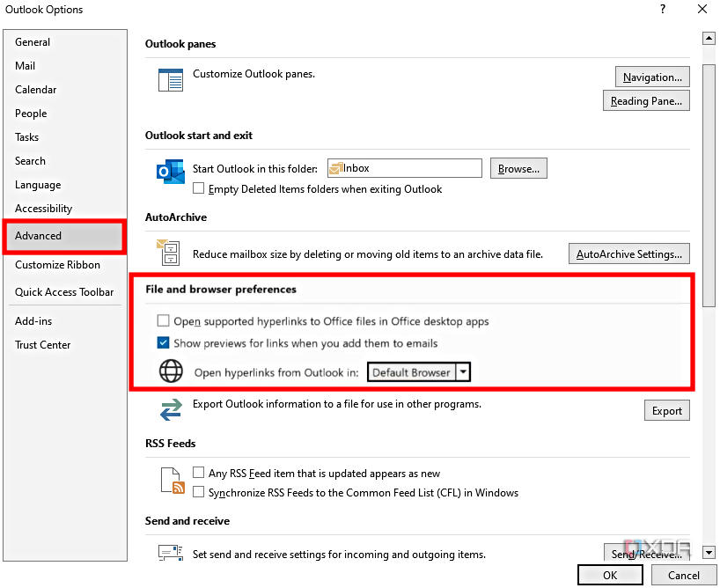Click the Outlook panes customization icon

click(x=170, y=80)
